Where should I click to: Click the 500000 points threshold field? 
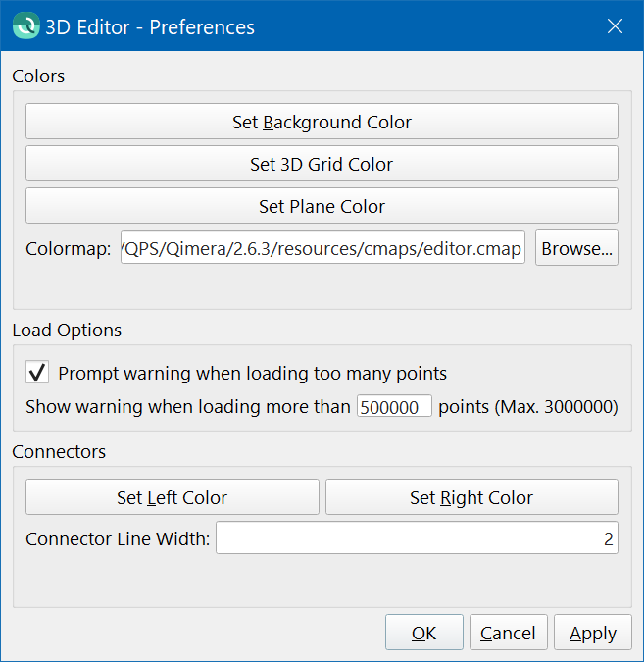point(394,406)
